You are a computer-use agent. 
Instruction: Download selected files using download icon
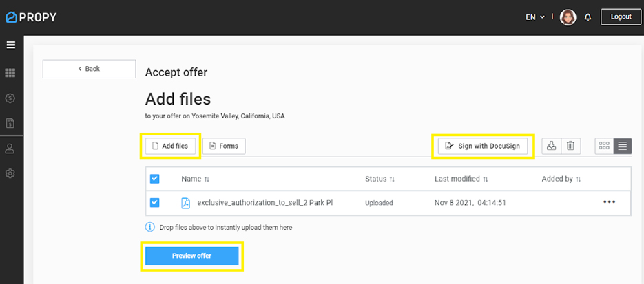[551, 146]
